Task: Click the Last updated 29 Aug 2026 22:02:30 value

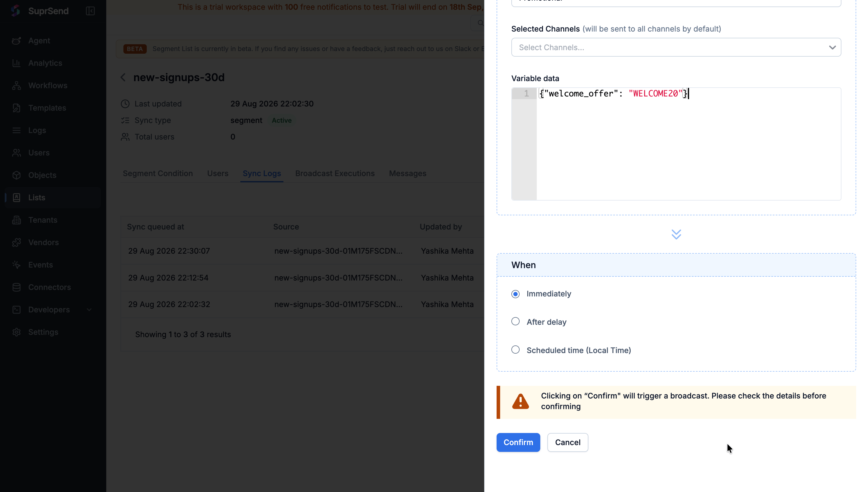Action: click(272, 104)
